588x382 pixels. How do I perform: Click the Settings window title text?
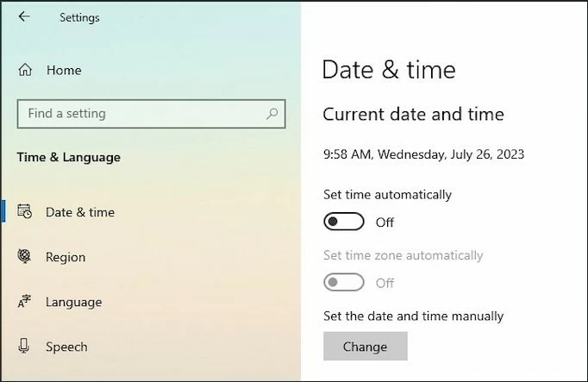[x=79, y=17]
